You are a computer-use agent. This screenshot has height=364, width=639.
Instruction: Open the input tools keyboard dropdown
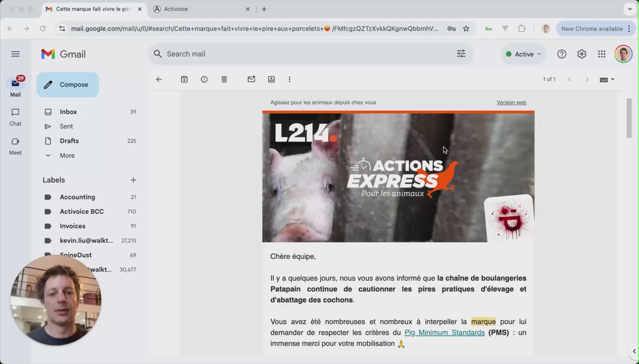pyautogui.click(x=607, y=79)
